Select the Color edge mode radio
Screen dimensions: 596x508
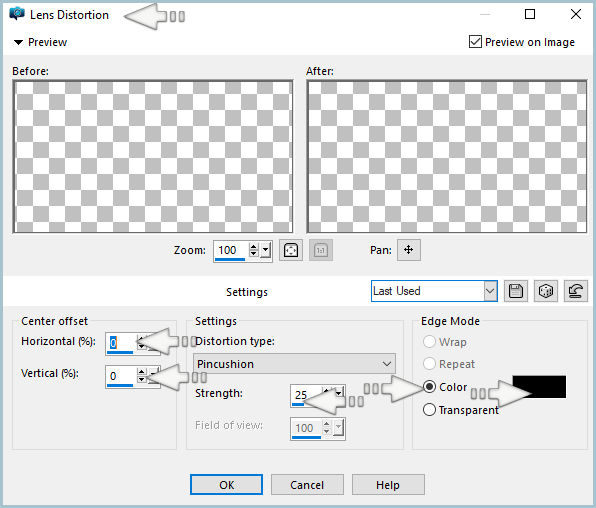[x=429, y=387]
